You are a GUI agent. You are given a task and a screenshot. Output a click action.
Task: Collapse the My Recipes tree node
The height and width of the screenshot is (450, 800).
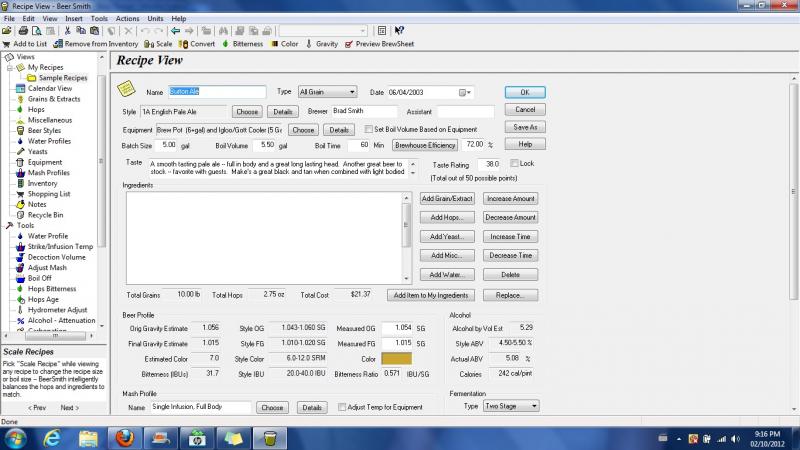click(x=10, y=67)
